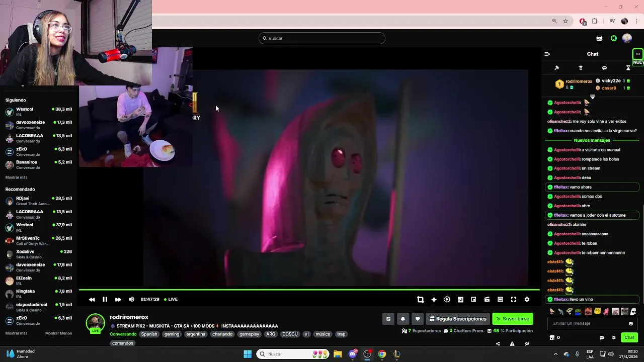Select the comandos tag
Screen dimensions: 644x362
[x=123, y=343]
